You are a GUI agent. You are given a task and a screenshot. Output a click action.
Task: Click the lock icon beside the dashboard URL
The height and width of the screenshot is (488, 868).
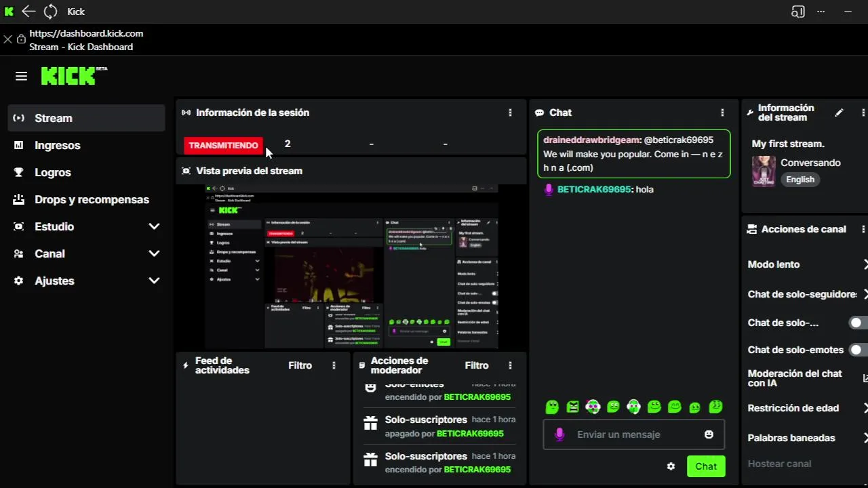click(21, 39)
